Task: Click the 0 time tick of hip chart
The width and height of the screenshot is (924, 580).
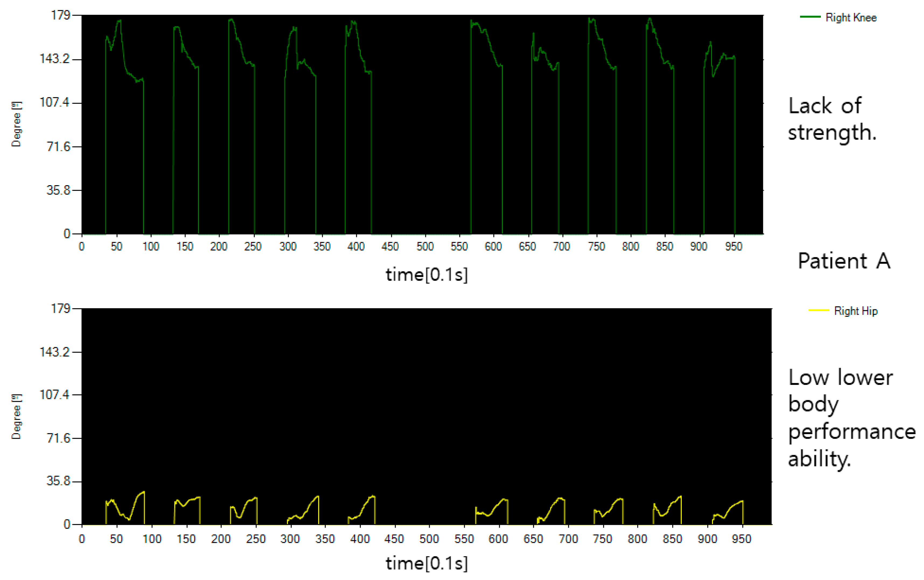Action: pos(82,539)
